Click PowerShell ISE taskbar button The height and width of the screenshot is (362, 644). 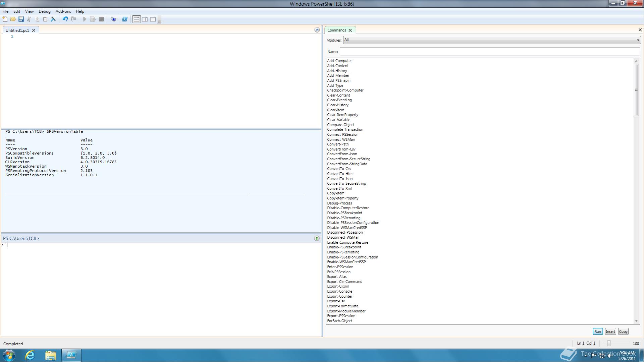71,355
